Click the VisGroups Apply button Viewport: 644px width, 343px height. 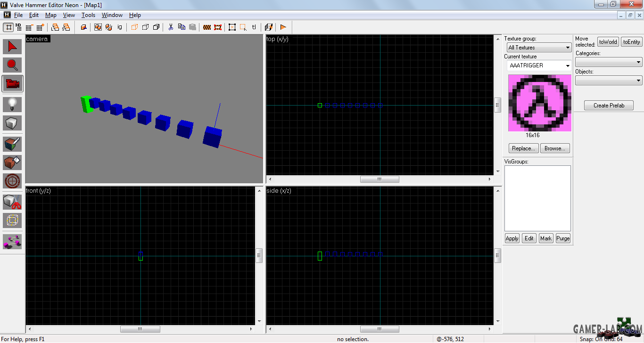[x=512, y=238]
